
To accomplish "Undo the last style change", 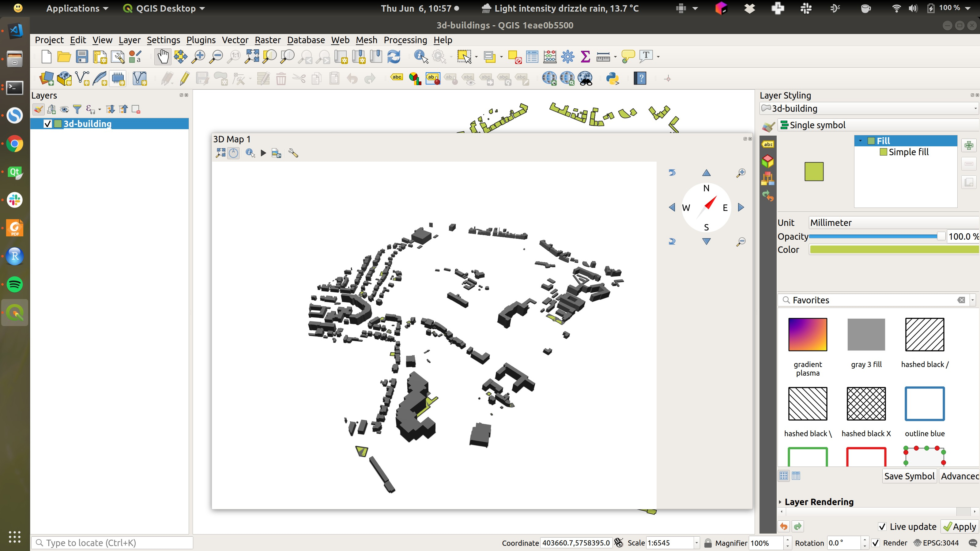I will pyautogui.click(x=784, y=527).
